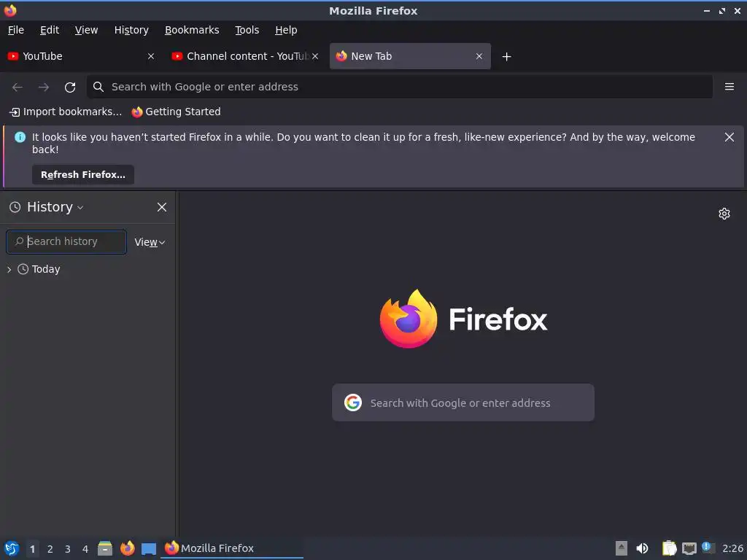
Task: Dismiss the refresh Firefox notification bar
Action: (x=729, y=137)
